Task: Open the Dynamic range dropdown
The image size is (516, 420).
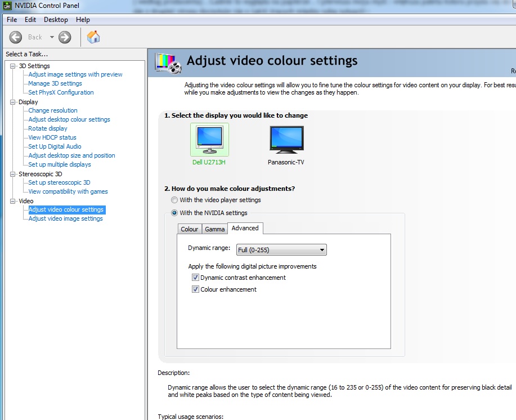Action: pos(281,250)
